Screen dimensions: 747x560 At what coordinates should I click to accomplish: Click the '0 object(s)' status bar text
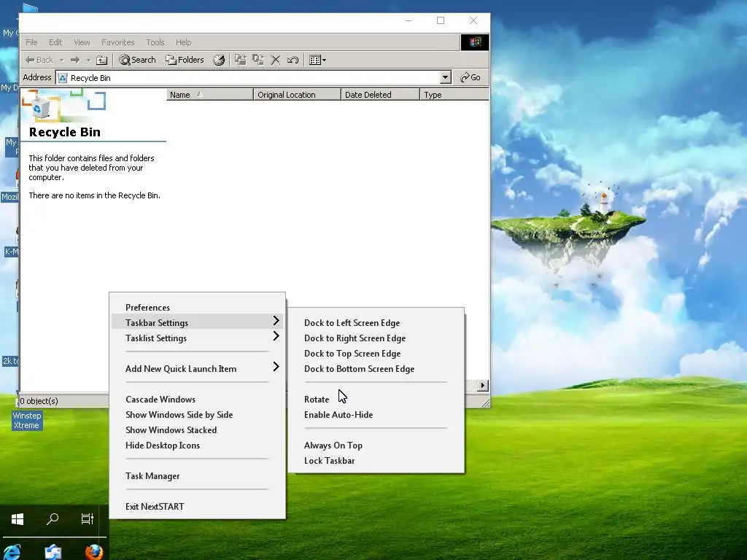pyautogui.click(x=39, y=401)
